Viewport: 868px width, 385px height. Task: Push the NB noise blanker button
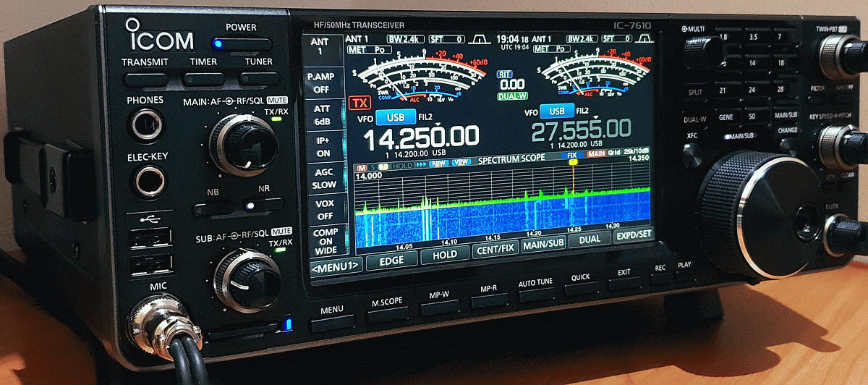[213, 209]
